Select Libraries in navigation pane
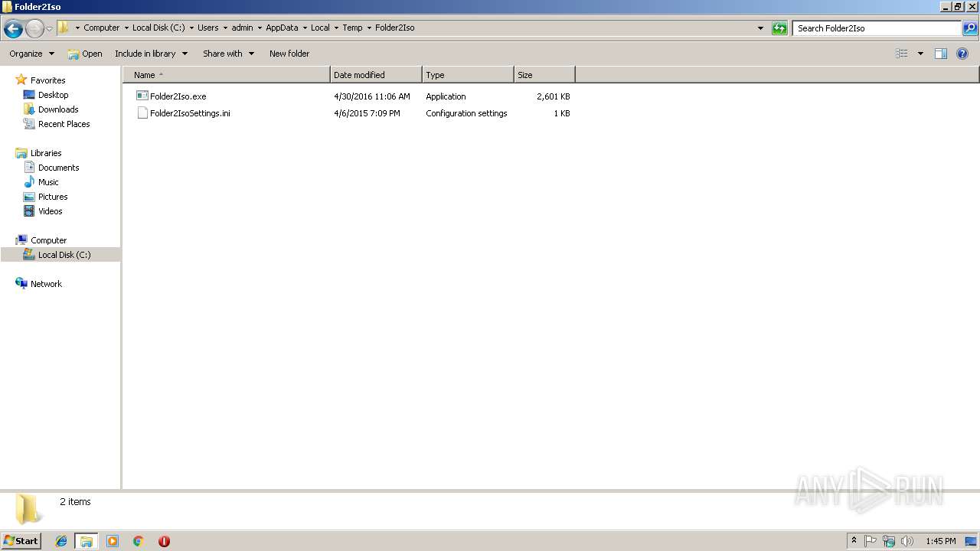The height and width of the screenshot is (551, 980). tap(46, 153)
